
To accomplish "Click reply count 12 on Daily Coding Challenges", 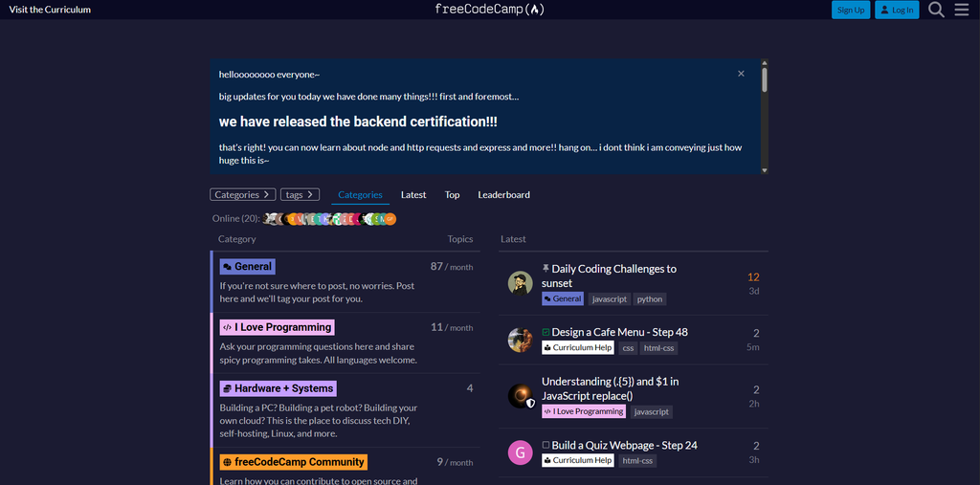I will click(x=753, y=276).
